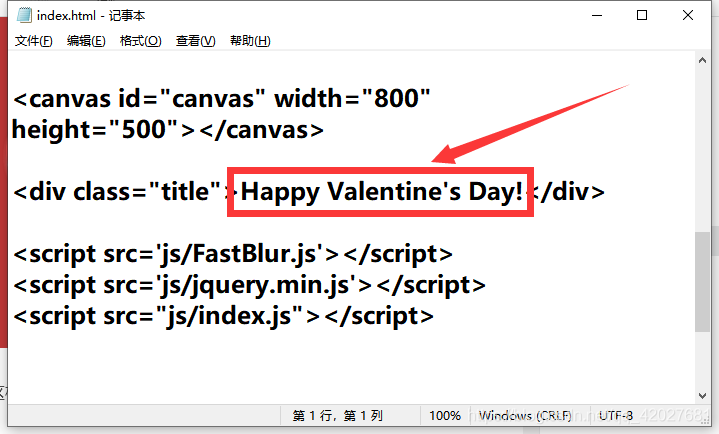Viewport: 719px width, 434px height.
Task: Click the Notepad icon in title bar
Action: pyautogui.click(x=24, y=16)
